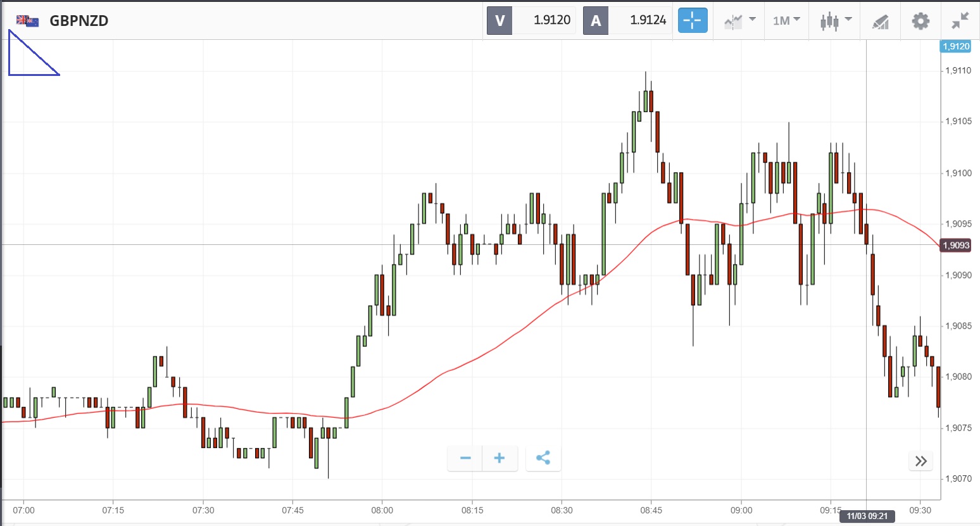Expand the candlestick chart type dropdown

click(x=836, y=21)
